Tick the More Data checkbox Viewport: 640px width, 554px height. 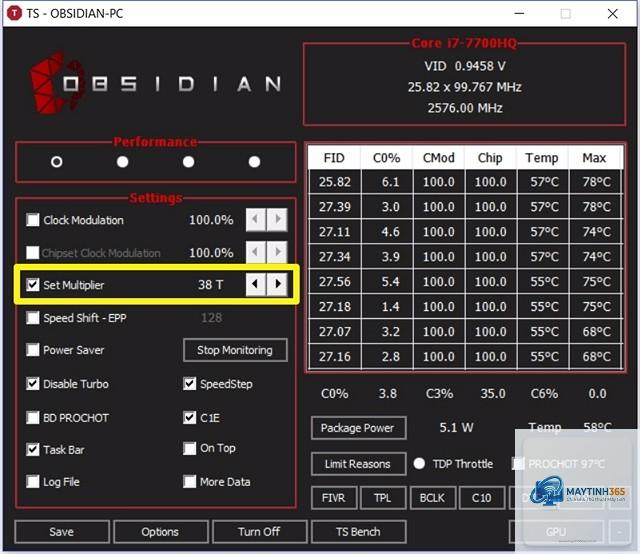click(189, 481)
